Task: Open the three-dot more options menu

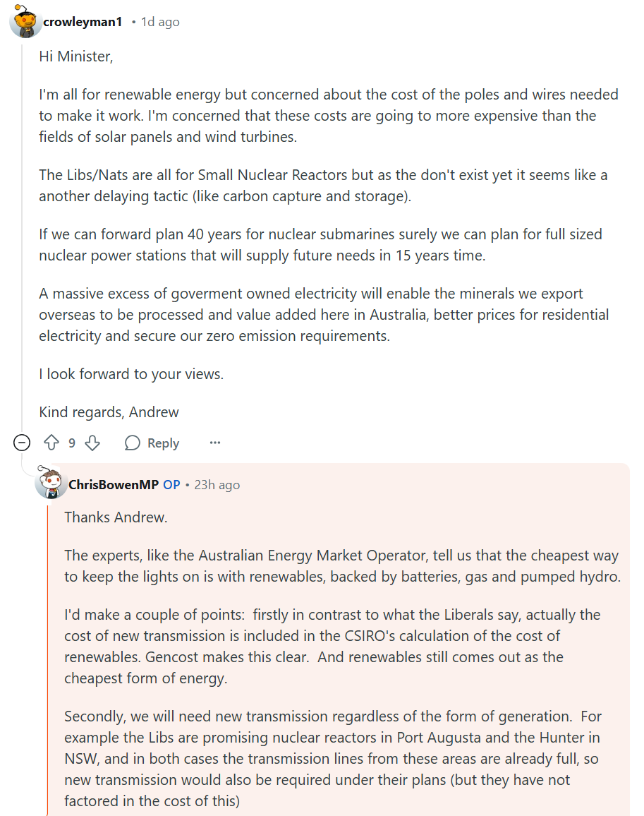Action: click(x=215, y=443)
